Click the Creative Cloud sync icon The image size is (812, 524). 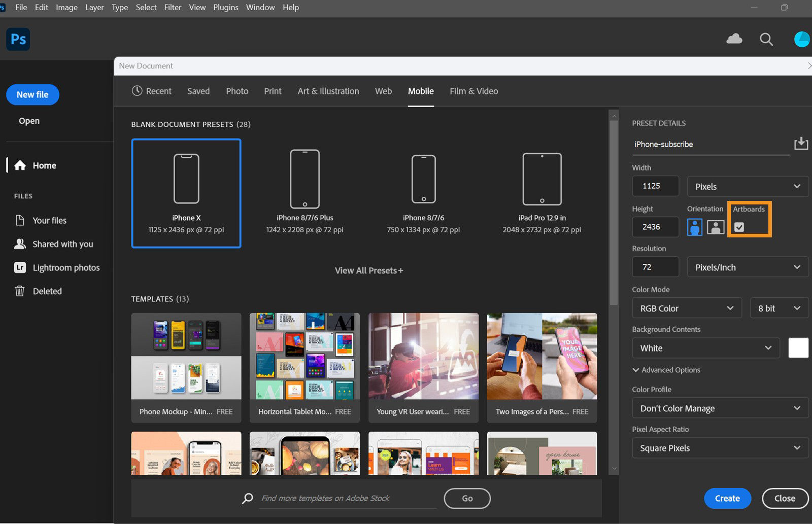pos(734,39)
